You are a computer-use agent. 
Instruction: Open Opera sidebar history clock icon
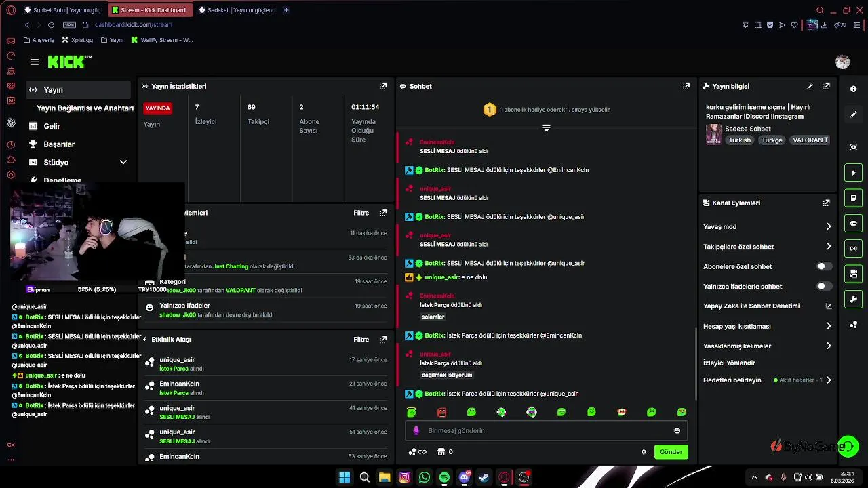coord(11,144)
